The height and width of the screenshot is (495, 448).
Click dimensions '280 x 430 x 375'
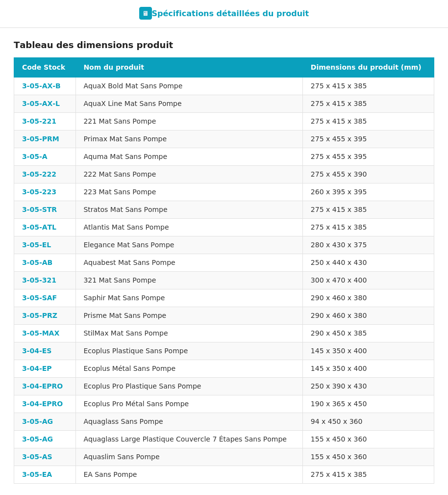[x=339, y=245]
